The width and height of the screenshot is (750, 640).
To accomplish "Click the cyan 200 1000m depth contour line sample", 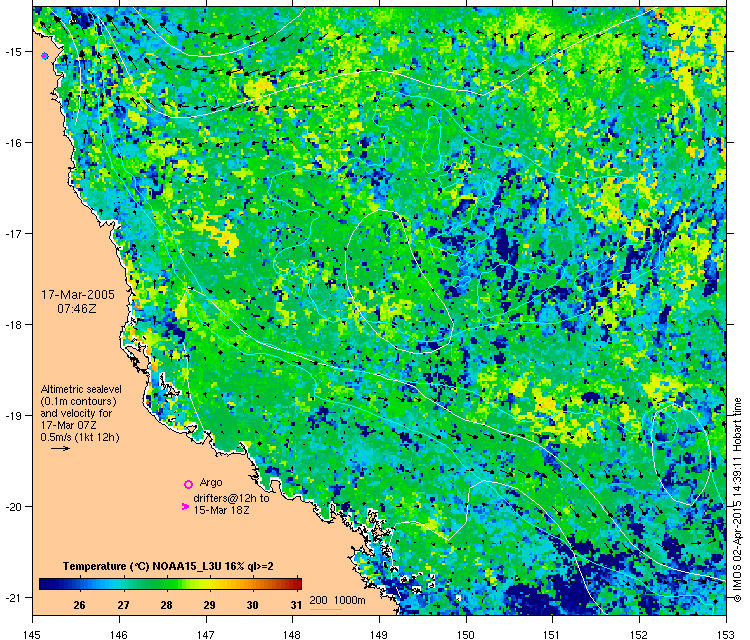I will [326, 609].
